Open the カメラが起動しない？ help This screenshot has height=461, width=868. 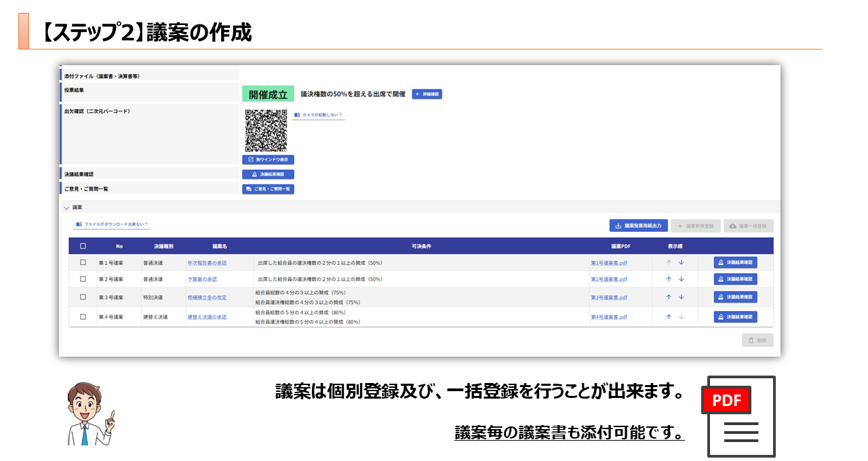pos(318,115)
